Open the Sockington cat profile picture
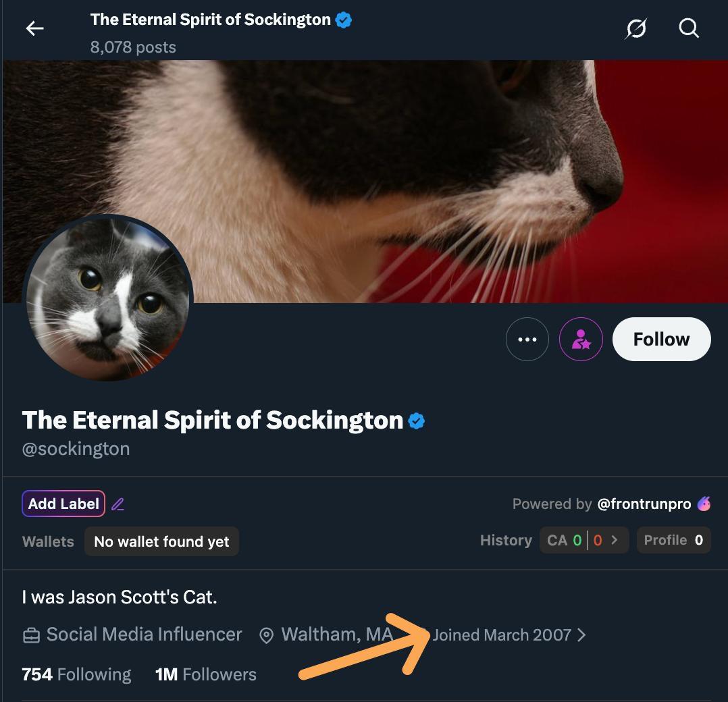Image resolution: width=728 pixels, height=702 pixels. coord(108,298)
